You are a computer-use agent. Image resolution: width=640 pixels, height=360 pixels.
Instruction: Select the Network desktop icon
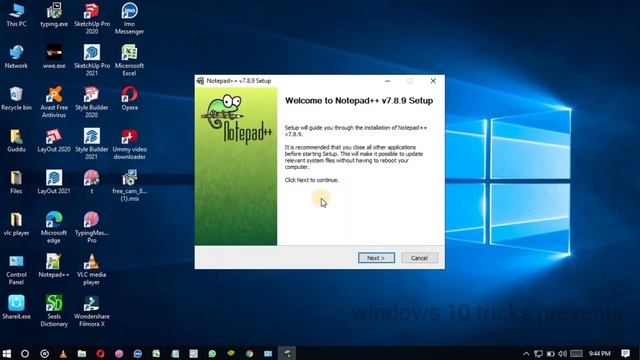pyautogui.click(x=16, y=57)
